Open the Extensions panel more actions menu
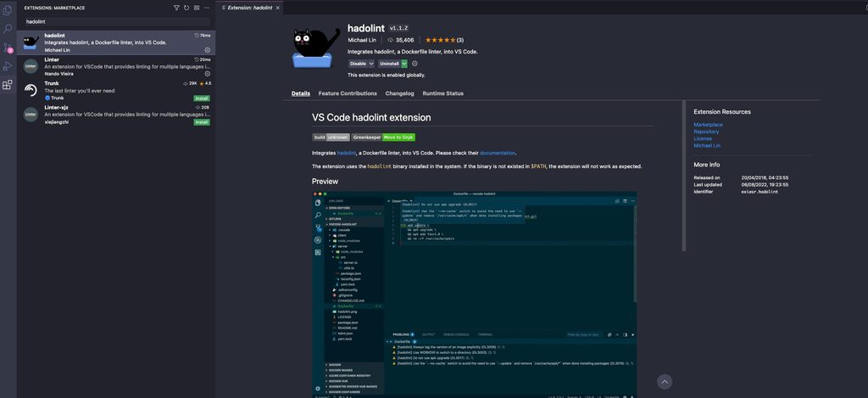Screen dimensions: 868x398 point(207,8)
